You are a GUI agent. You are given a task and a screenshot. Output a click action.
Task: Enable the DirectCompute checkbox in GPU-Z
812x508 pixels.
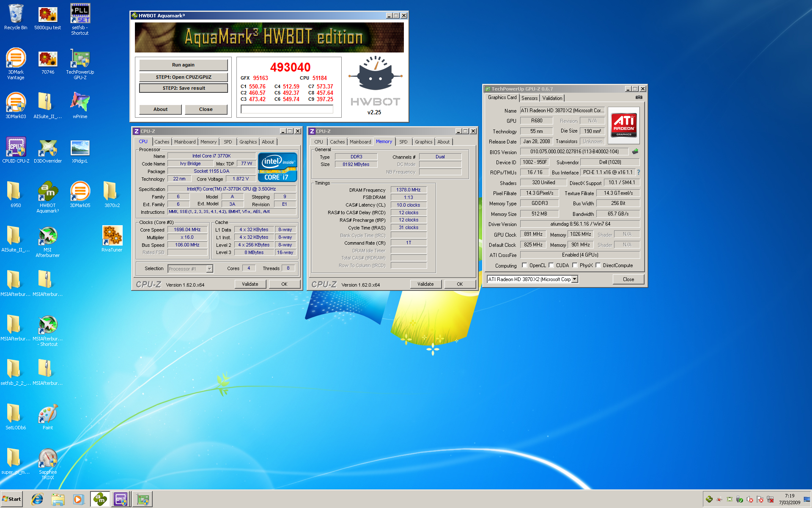pos(598,265)
